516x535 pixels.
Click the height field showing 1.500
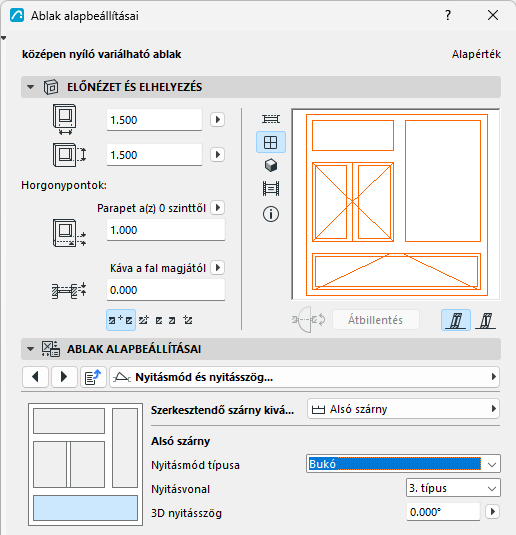click(x=154, y=155)
